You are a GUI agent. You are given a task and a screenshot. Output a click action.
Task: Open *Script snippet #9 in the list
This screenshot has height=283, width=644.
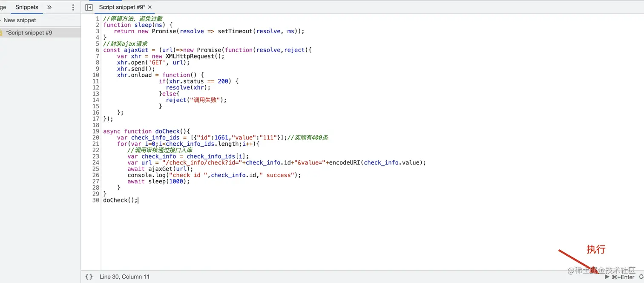click(x=29, y=32)
